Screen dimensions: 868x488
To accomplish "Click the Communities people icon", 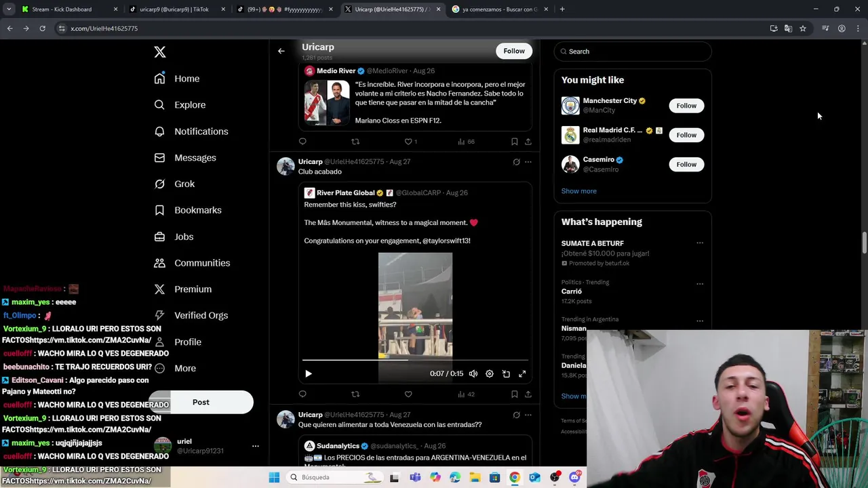I will [x=159, y=263].
